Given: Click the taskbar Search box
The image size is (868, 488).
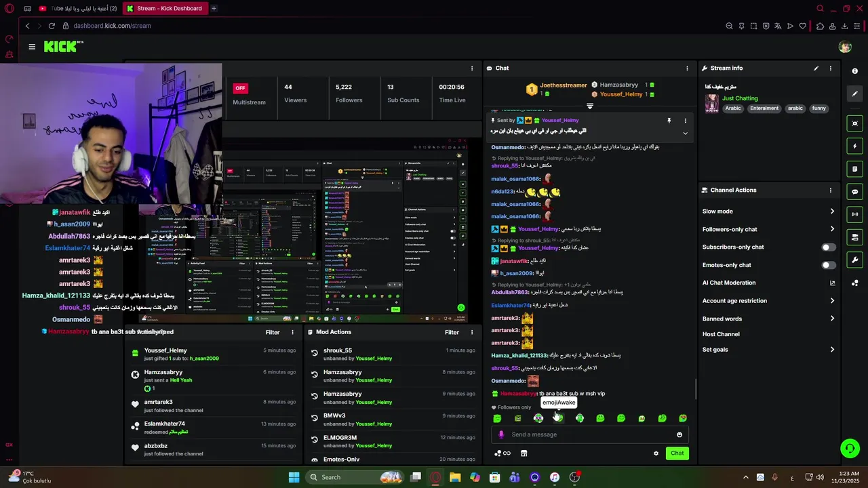Looking at the screenshot, I should coord(353,477).
